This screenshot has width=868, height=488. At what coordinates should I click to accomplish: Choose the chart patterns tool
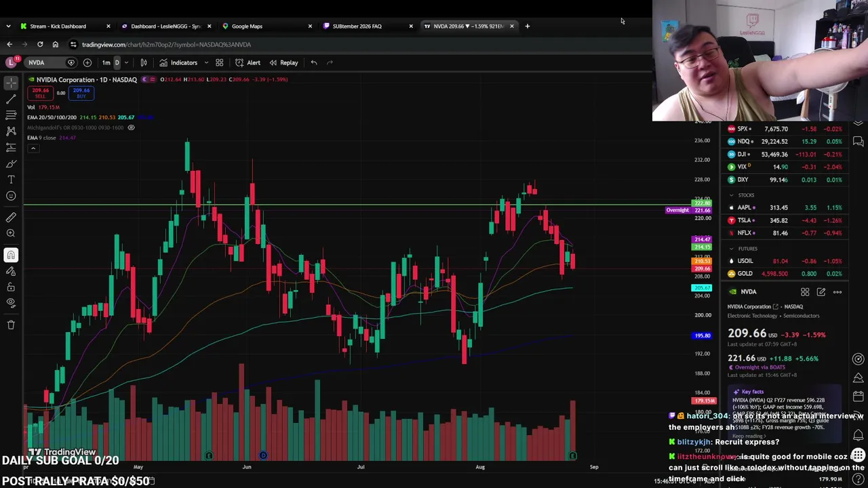pyautogui.click(x=11, y=131)
